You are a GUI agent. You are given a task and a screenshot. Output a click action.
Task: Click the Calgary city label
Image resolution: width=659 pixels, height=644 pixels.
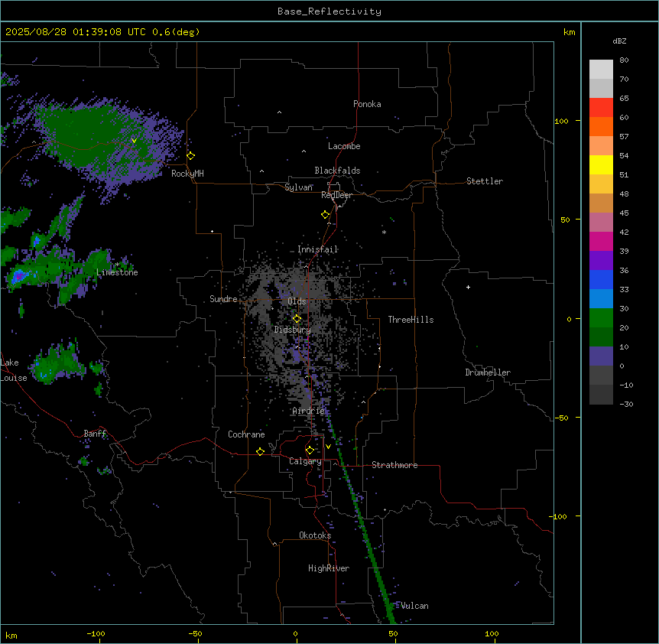coord(305,461)
